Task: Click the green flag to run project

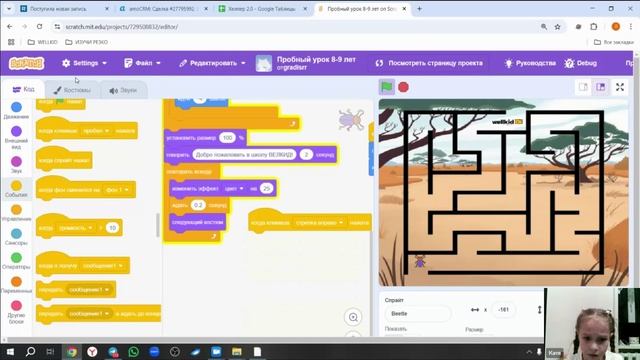Action: point(387,87)
